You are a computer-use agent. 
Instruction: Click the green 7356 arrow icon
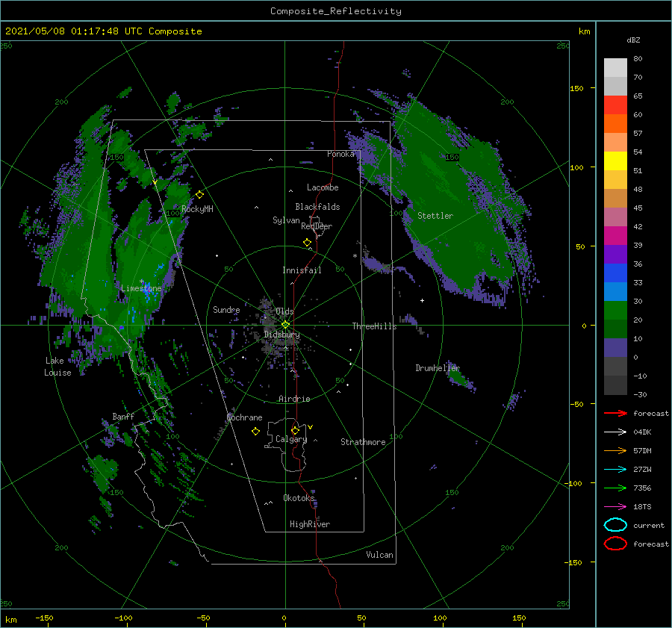[x=615, y=488]
